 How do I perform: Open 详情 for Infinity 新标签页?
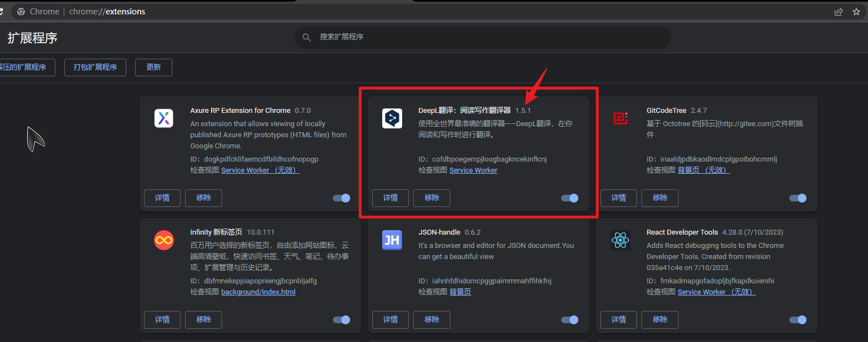point(162,320)
